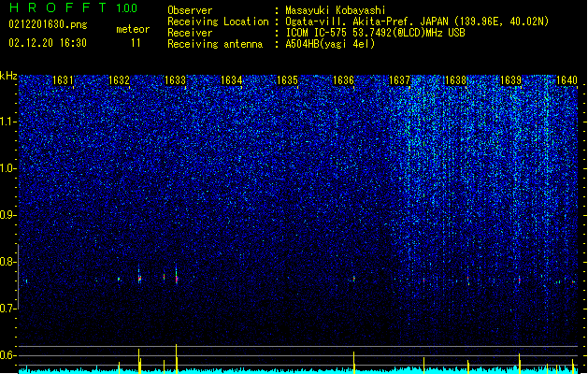
Task: Click the 1636 time marker
Action: 343,80
